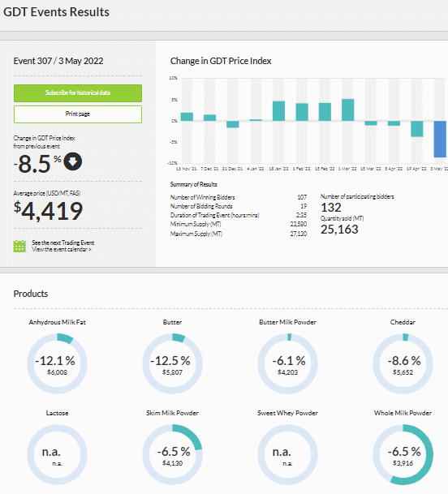
Task: Click the 'Event 307 / 3 May 2022' heading
Action: tap(58, 61)
